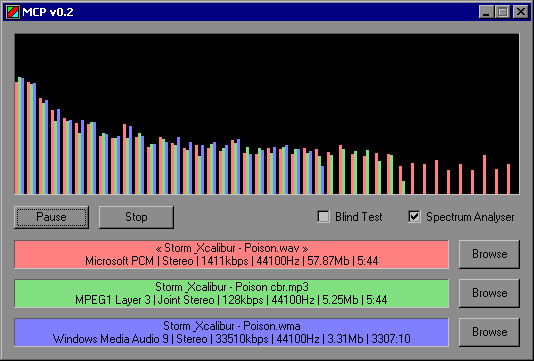Image resolution: width=534 pixels, height=361 pixels.
Task: Pause audio playback
Action: pos(51,217)
